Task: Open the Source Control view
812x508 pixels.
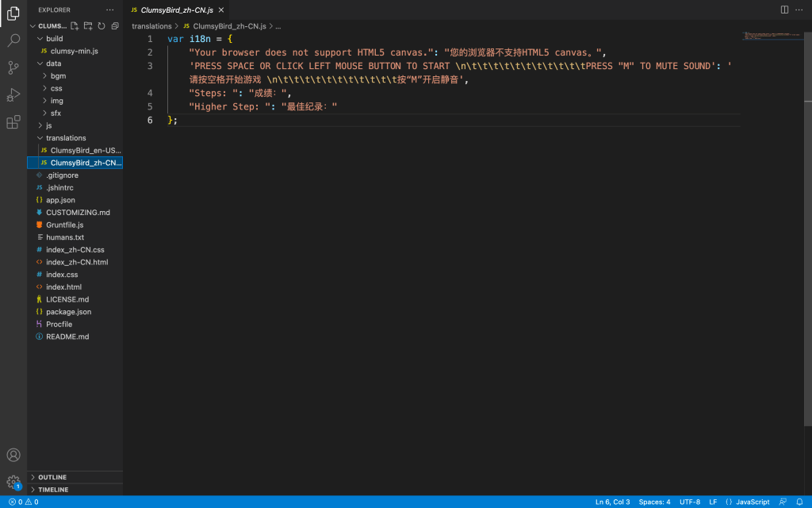Action: tap(13, 67)
